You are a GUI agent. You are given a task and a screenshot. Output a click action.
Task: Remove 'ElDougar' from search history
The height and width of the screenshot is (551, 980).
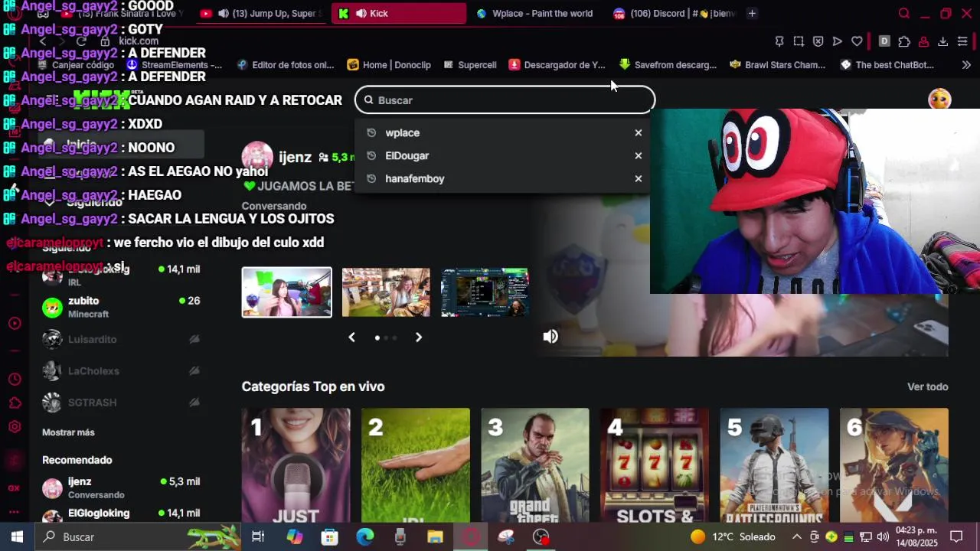click(638, 155)
